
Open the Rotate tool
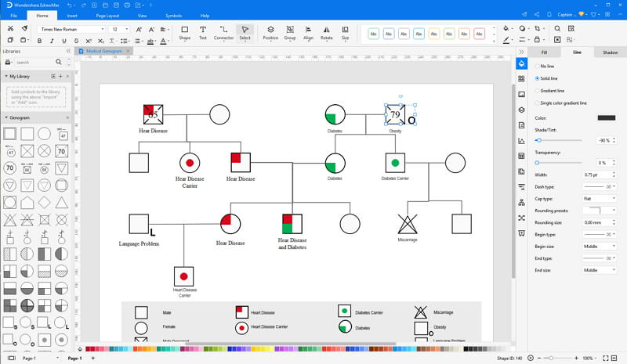[x=326, y=33]
